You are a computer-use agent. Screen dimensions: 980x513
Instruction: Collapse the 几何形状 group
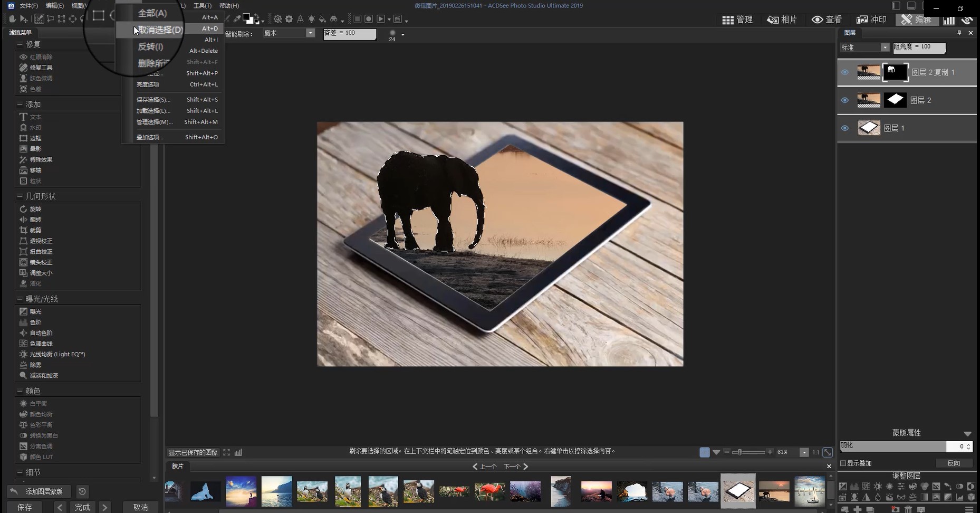click(20, 196)
